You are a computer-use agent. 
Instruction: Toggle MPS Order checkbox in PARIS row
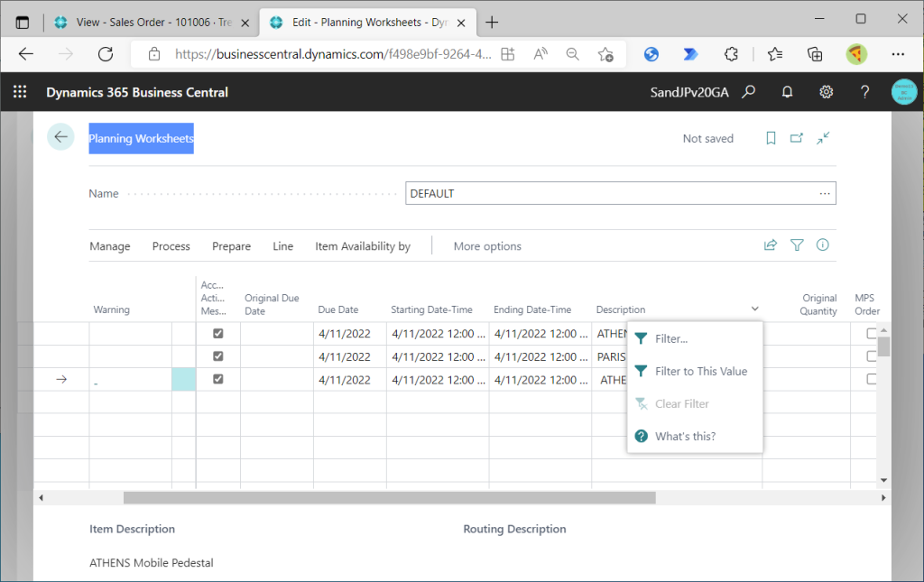871,356
